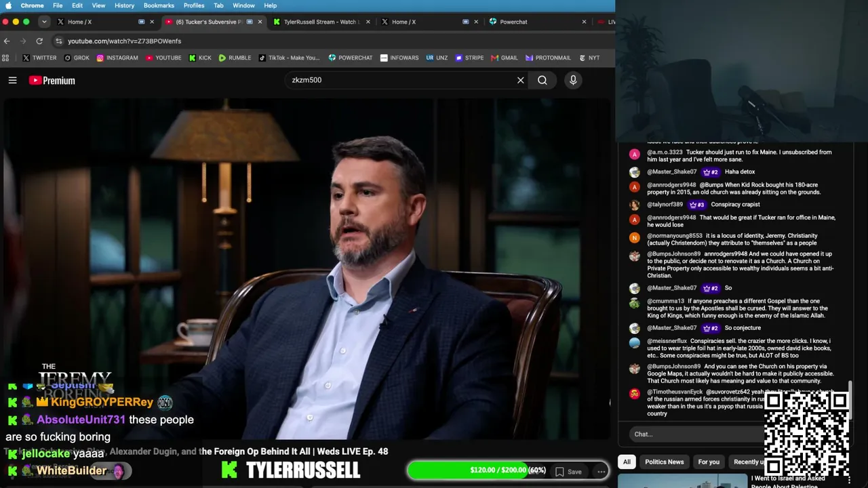Open the GMAIL bookmark
868x488 pixels.
504,58
